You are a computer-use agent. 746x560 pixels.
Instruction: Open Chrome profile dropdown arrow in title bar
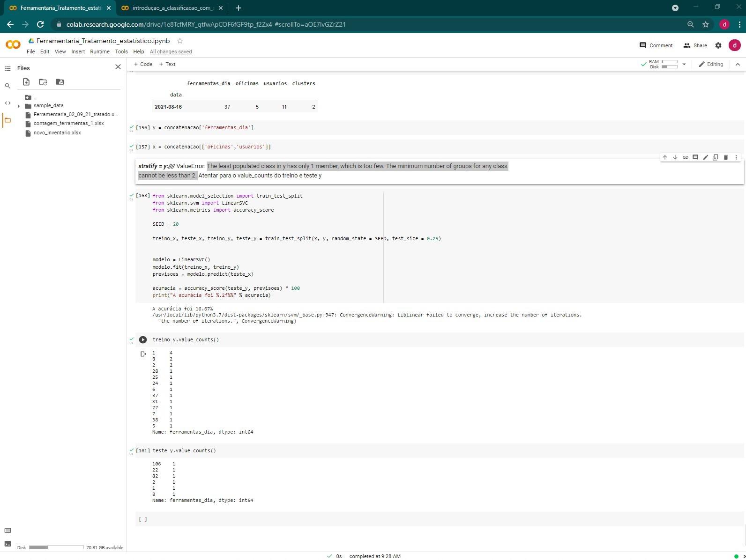click(x=675, y=8)
